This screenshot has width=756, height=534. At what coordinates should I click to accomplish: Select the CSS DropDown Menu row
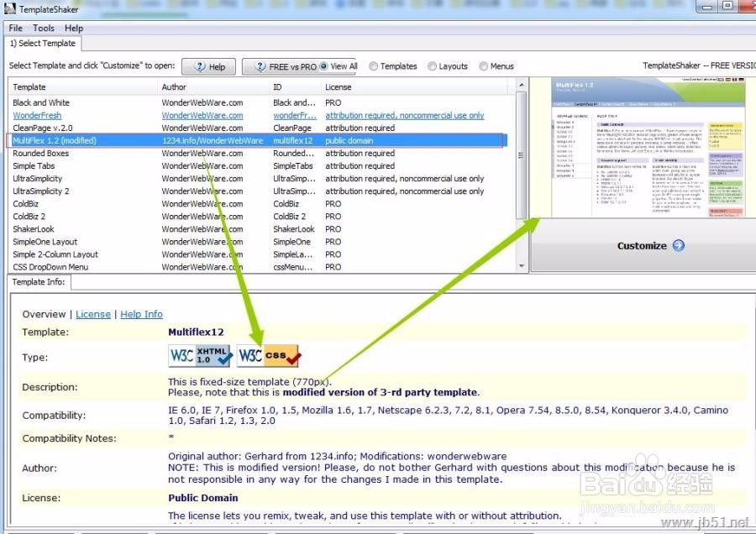(258, 267)
